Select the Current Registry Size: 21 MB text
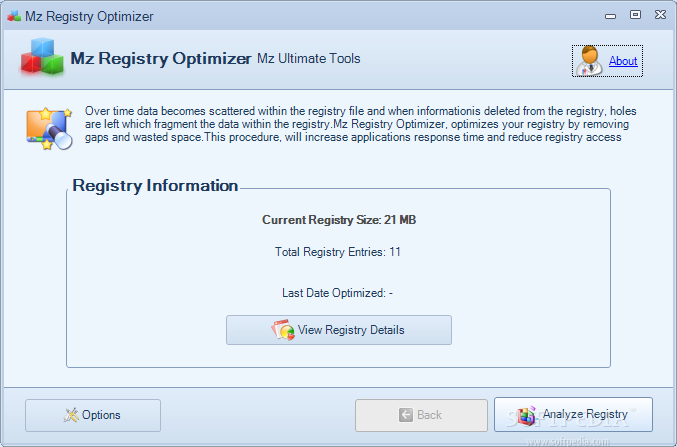This screenshot has height=447, width=677. tap(339, 220)
